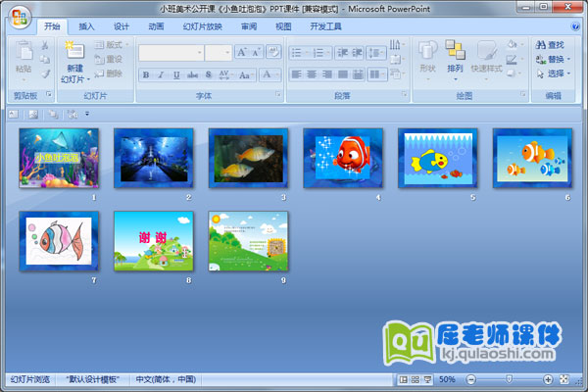Click the Increase Font Size icon
The image size is (588, 392).
click(242, 52)
